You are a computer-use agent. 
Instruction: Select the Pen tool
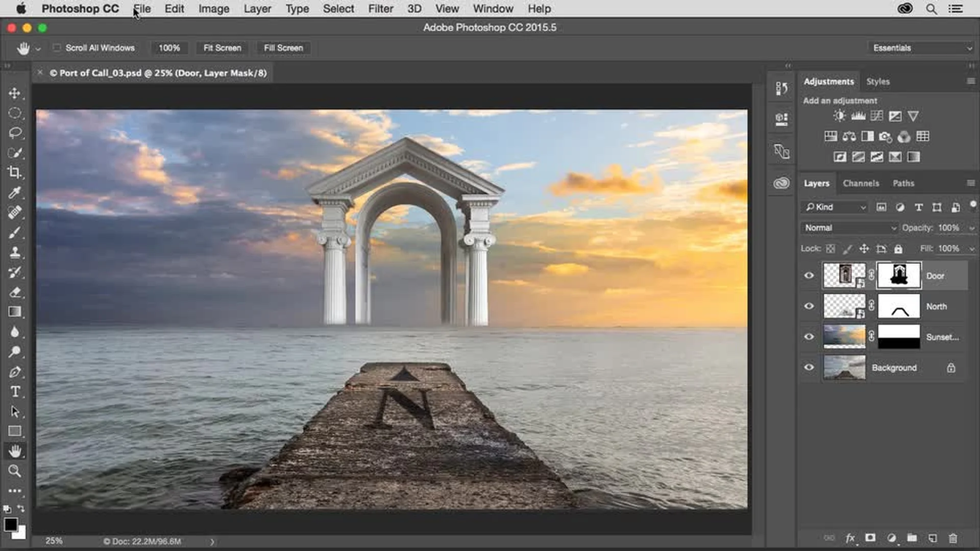click(14, 372)
